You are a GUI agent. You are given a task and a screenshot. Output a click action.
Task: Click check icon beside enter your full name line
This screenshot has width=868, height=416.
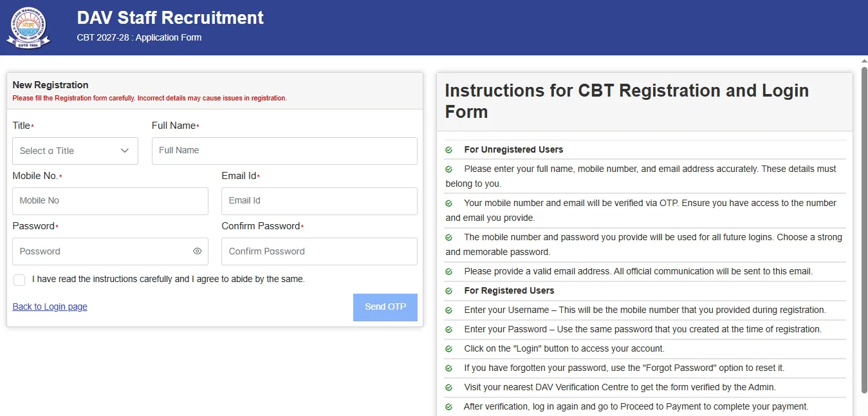(449, 169)
